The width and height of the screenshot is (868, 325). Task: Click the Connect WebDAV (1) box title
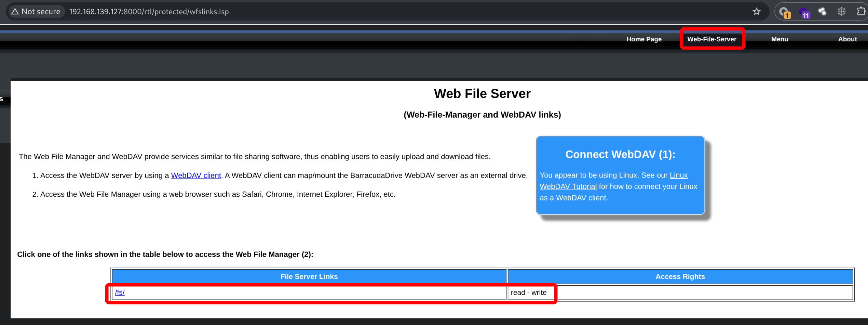coord(620,155)
